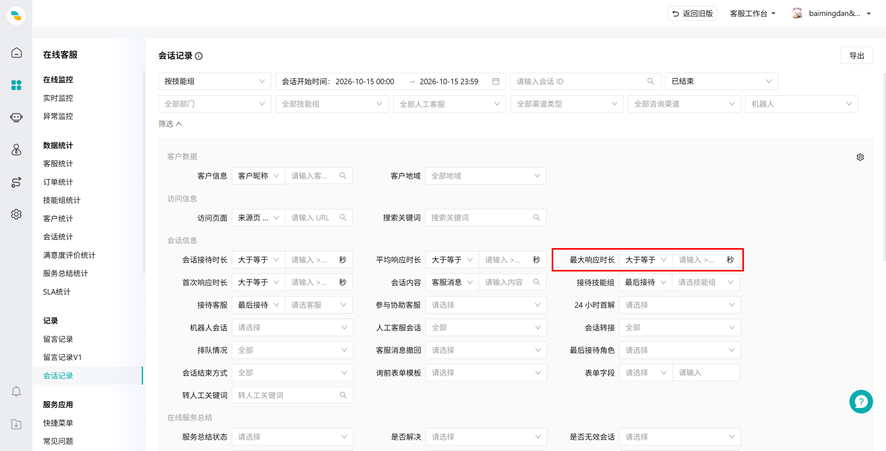
Task: Open the workflow routing icon in the left rail
Action: pos(16,182)
